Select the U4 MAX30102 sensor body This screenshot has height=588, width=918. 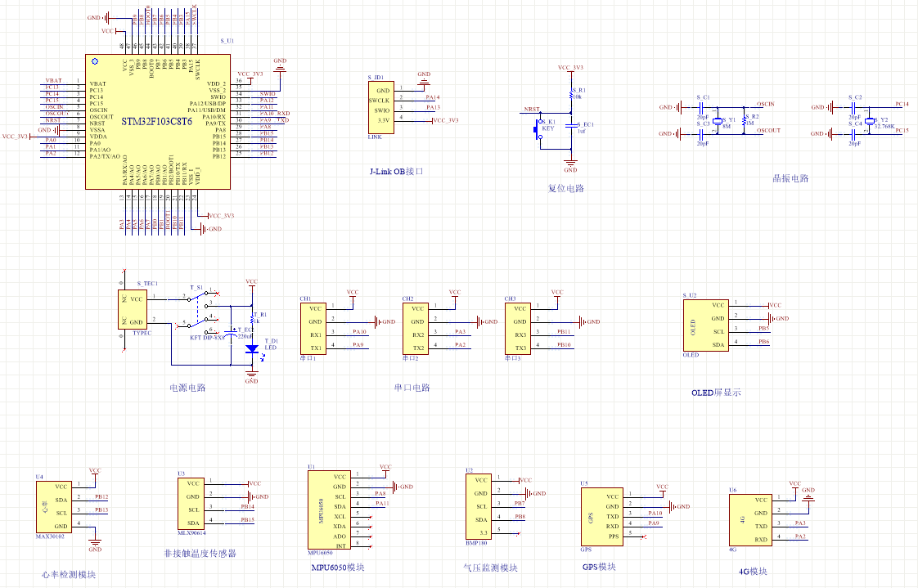pos(54,507)
